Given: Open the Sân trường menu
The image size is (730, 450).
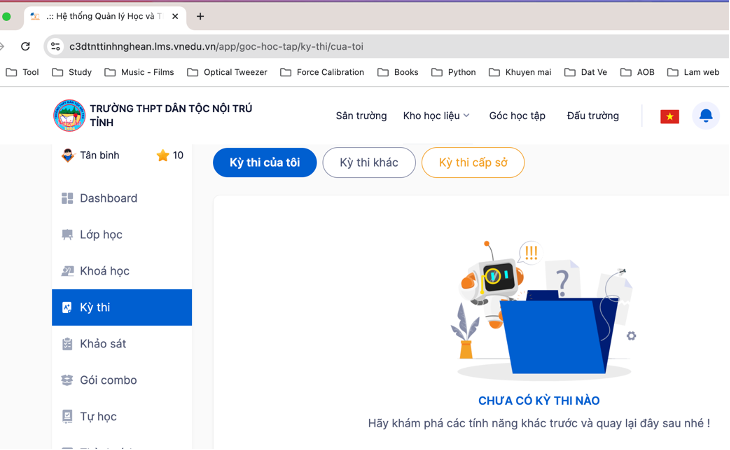Looking at the screenshot, I should 361,116.
